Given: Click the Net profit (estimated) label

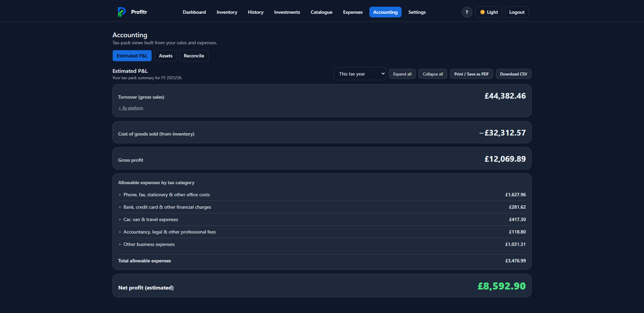Looking at the screenshot, I should (x=146, y=288).
